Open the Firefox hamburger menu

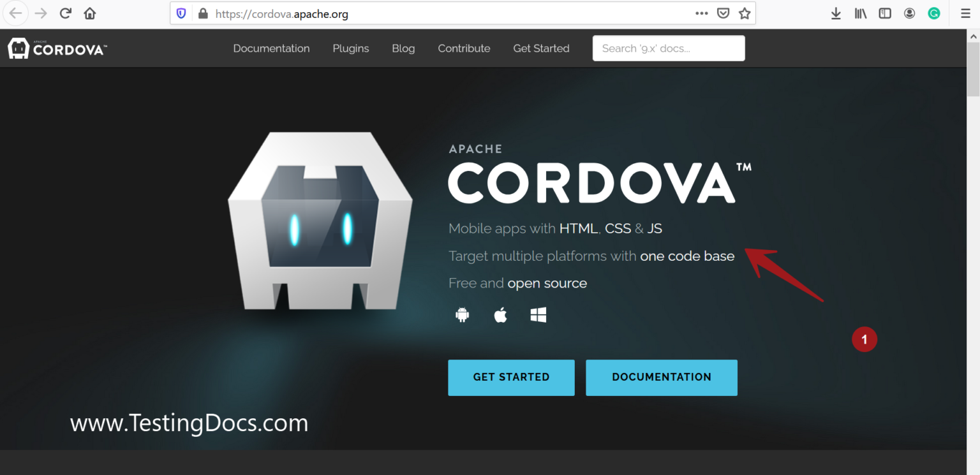pyautogui.click(x=965, y=13)
